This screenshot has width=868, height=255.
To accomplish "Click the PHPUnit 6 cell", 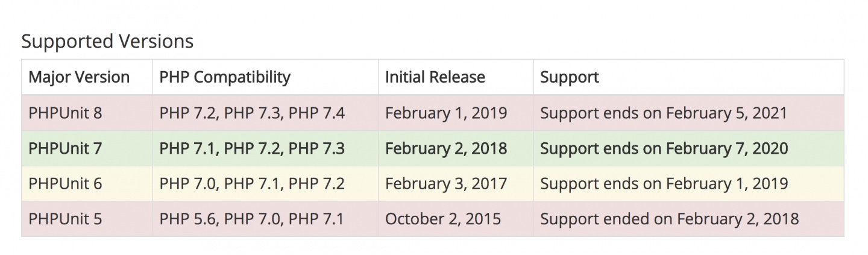I will pyautogui.click(x=65, y=183).
